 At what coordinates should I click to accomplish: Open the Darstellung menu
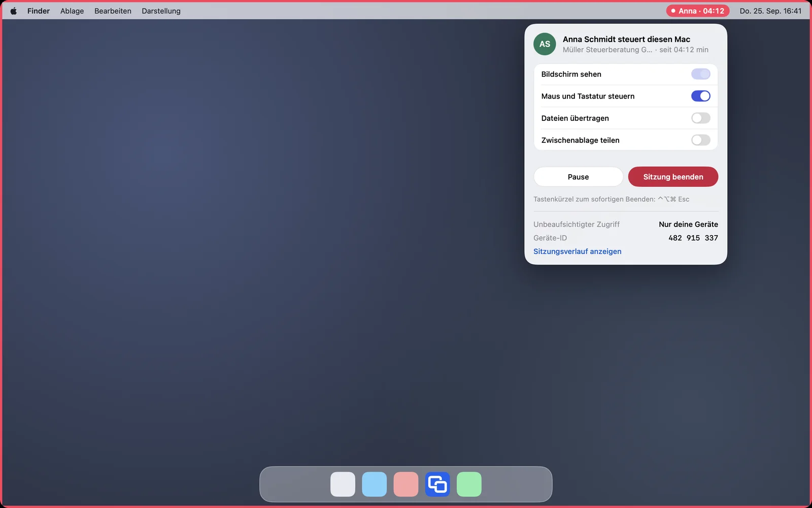pos(161,11)
